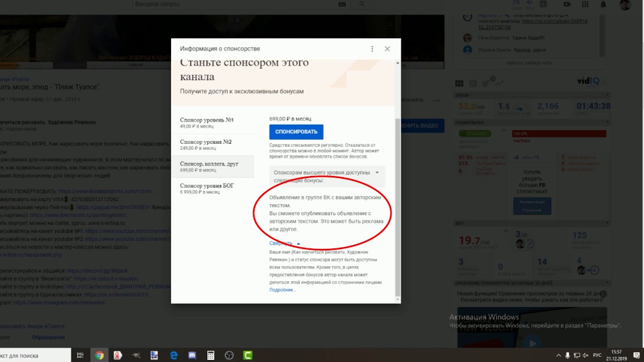
Task: Open Task View on the taskbar
Action: (x=80, y=355)
